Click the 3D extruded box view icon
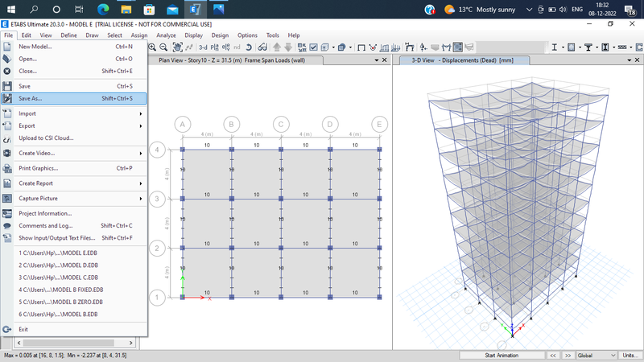644x362 pixels. (x=341, y=47)
